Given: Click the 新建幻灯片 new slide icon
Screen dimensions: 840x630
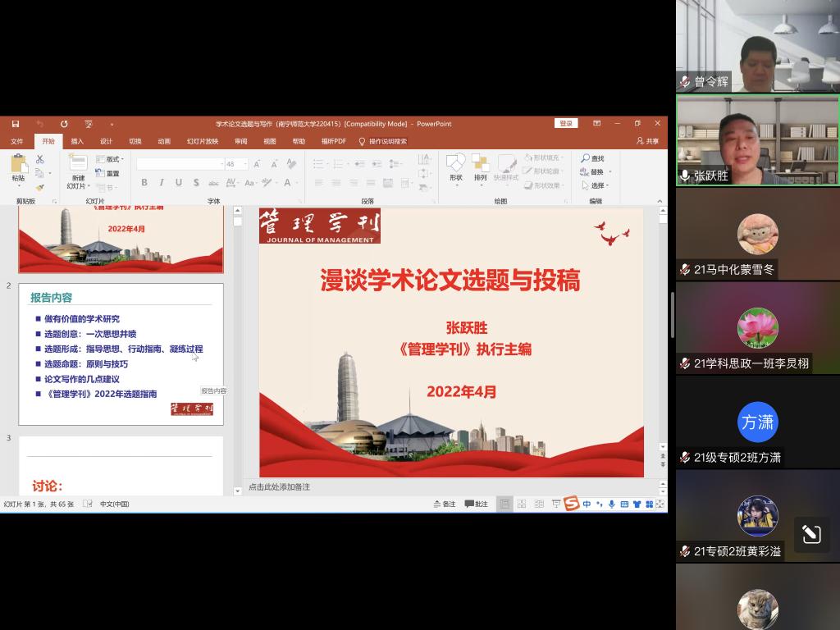Looking at the screenshot, I should click(78, 163).
